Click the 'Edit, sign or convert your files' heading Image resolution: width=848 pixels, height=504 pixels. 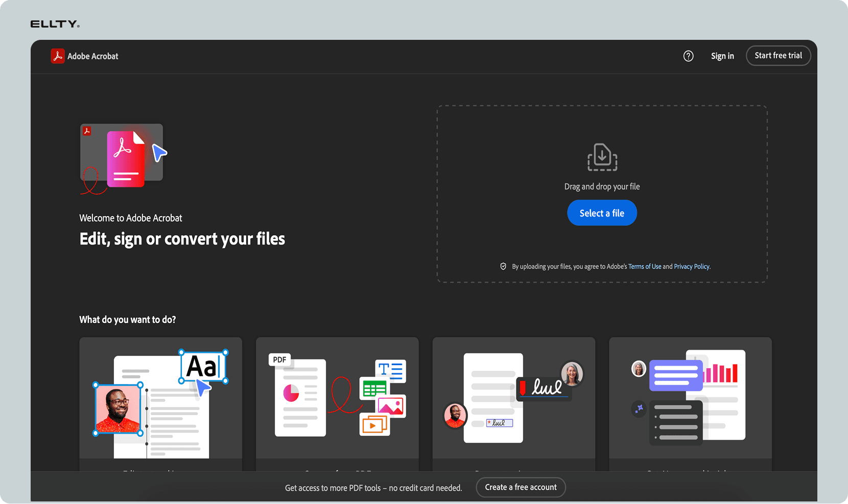(182, 239)
